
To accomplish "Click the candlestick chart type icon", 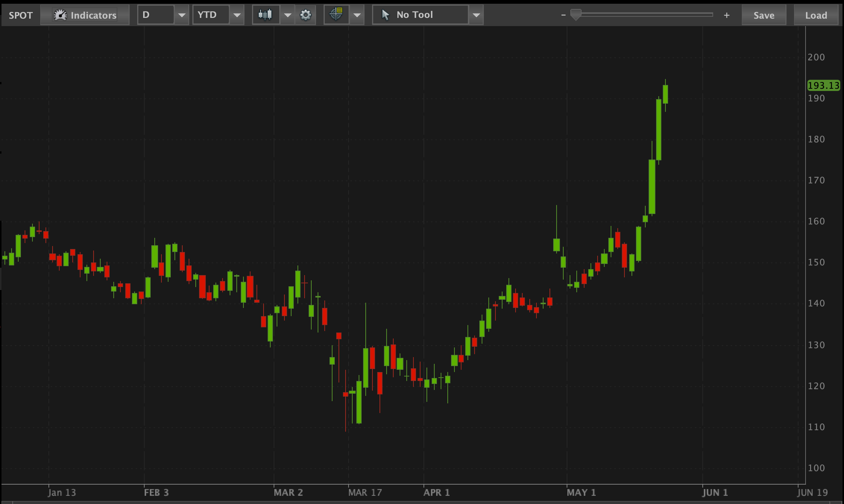I will point(265,15).
